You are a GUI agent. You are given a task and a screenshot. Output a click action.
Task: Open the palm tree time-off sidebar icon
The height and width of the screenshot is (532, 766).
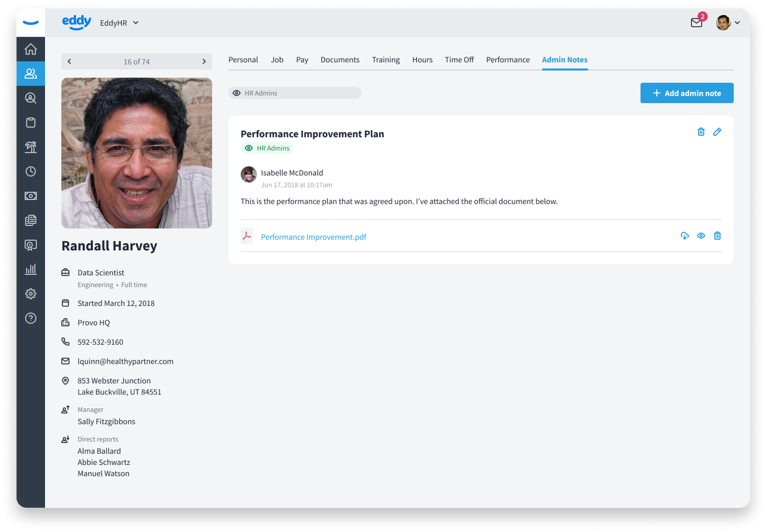(x=31, y=147)
